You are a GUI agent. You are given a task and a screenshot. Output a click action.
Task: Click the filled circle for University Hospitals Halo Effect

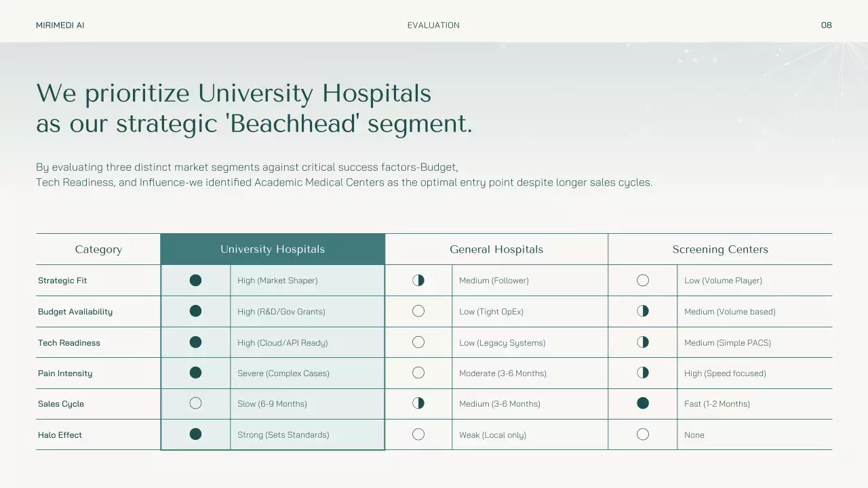(195, 434)
